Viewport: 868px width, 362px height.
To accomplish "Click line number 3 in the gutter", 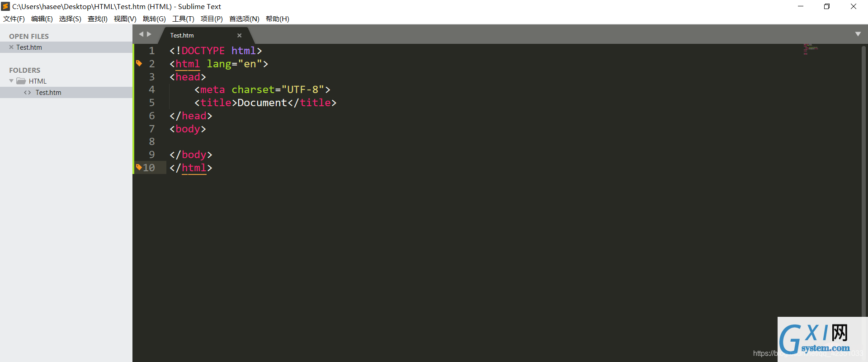I will pos(152,77).
